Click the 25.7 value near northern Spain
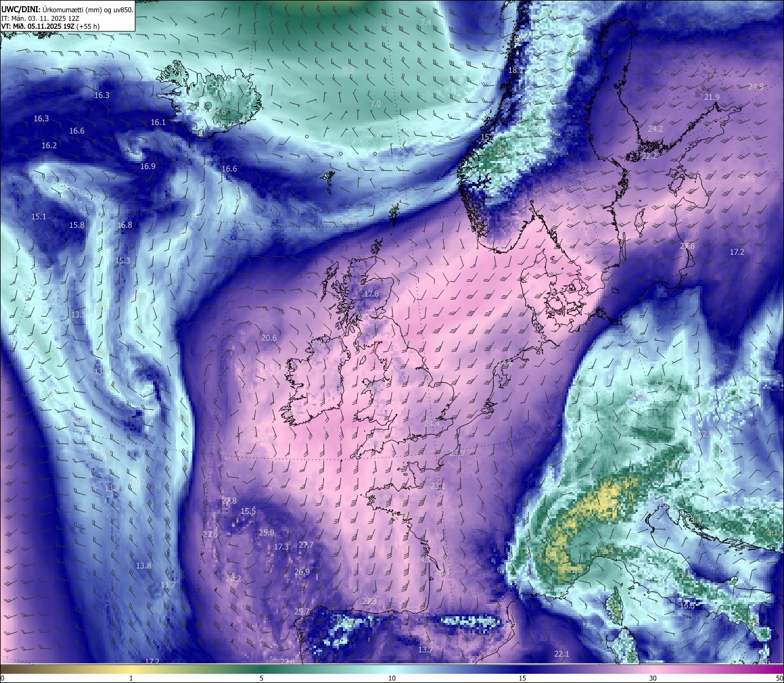 [302, 611]
